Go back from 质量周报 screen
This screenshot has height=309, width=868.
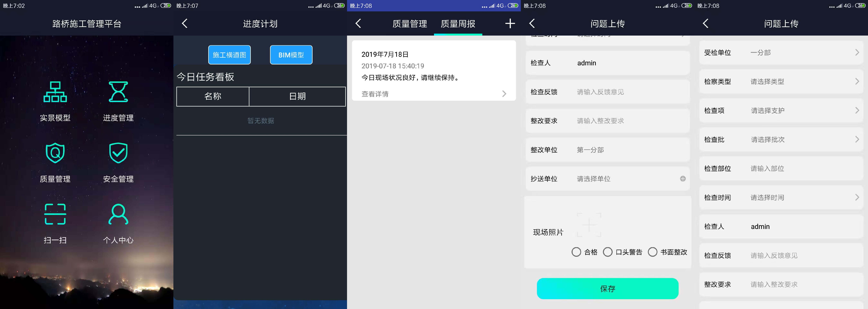coord(358,23)
